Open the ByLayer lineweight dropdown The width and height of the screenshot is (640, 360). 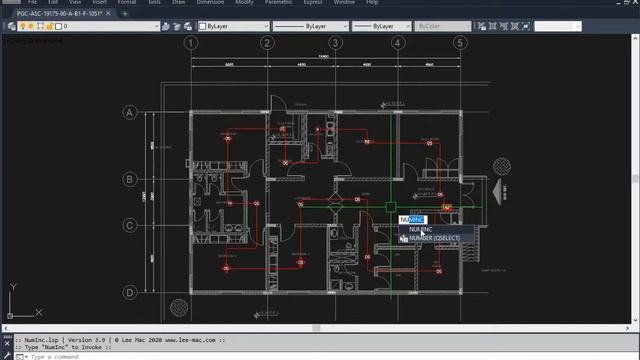pos(381,27)
